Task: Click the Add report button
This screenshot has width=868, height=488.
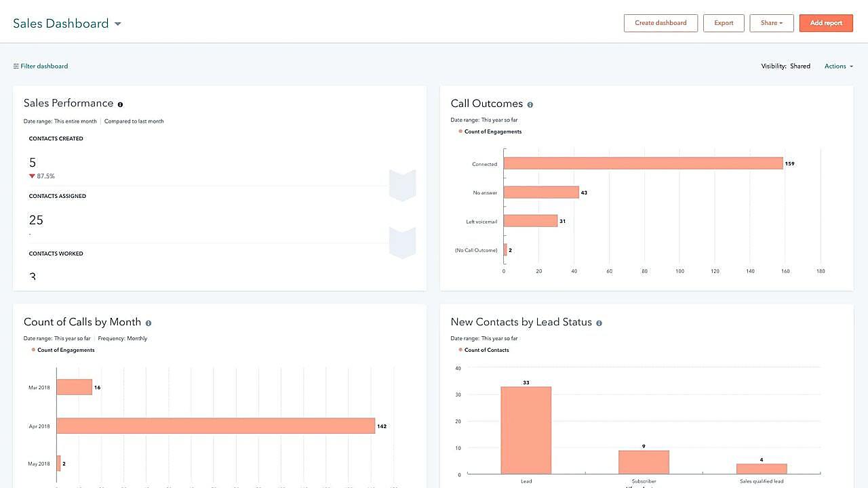Action: coord(826,23)
